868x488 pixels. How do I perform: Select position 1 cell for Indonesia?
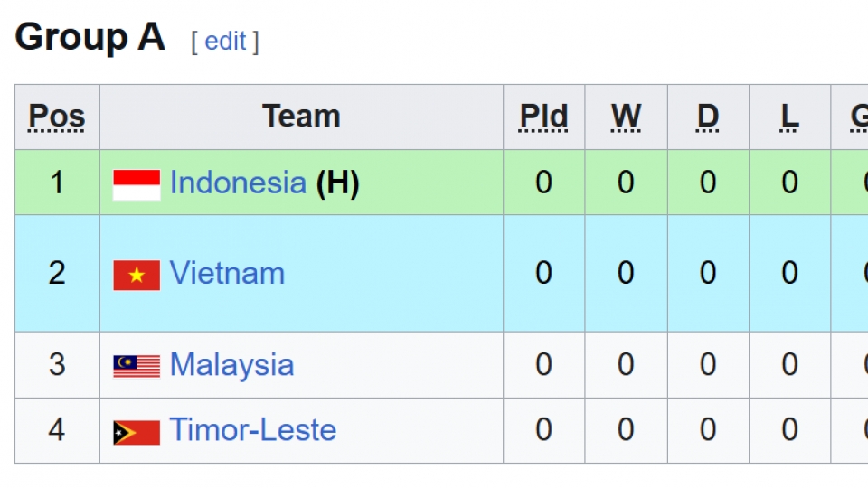[57, 183]
